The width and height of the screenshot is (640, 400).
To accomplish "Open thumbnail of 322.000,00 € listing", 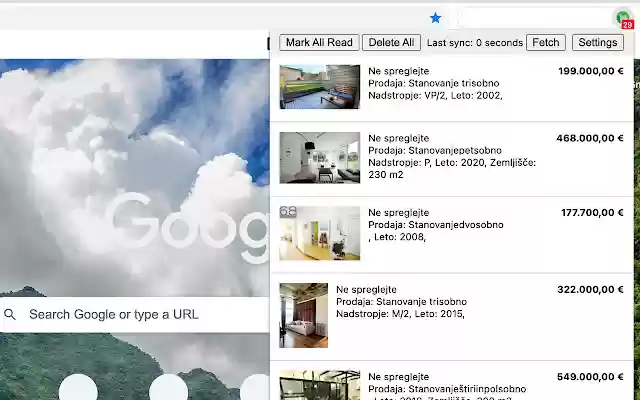I will coord(303,316).
